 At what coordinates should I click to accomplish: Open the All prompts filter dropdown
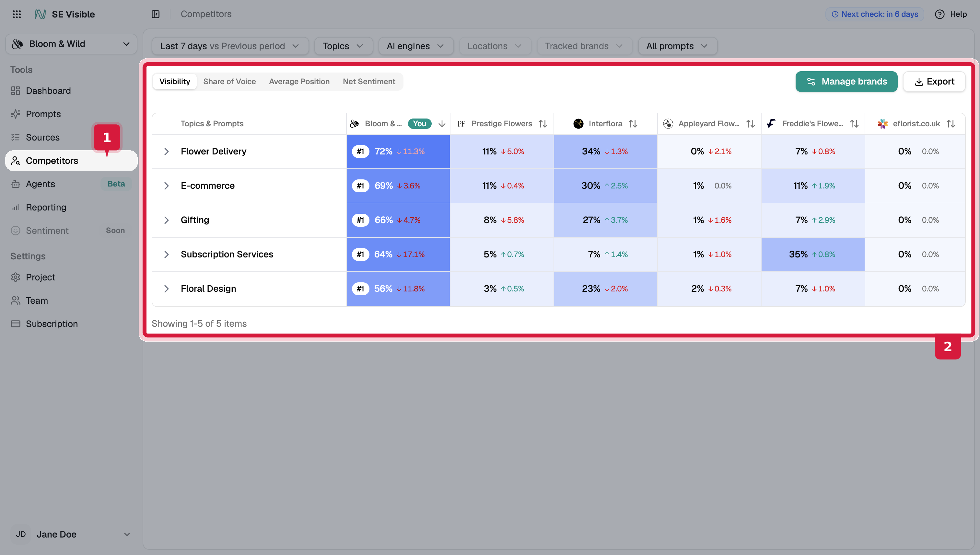click(678, 46)
